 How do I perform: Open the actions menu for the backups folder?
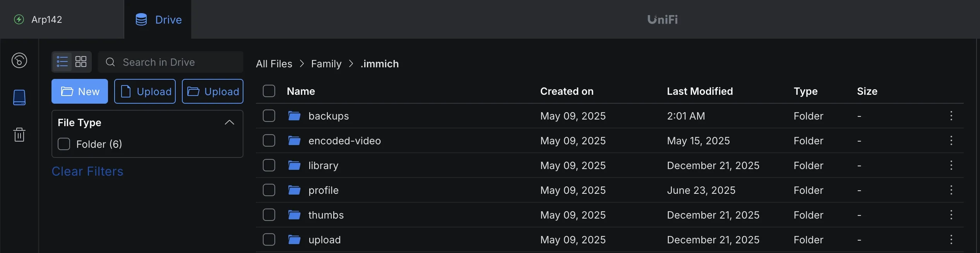pyautogui.click(x=952, y=115)
